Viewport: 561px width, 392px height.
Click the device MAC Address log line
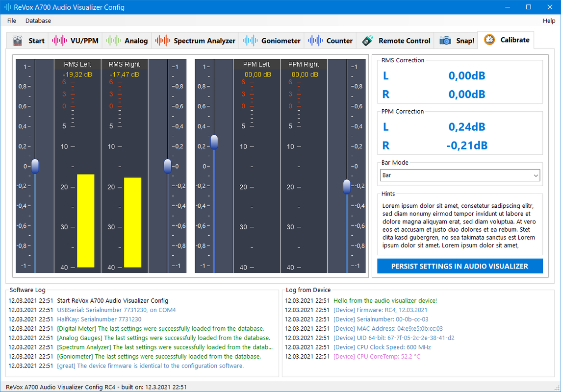click(388, 328)
